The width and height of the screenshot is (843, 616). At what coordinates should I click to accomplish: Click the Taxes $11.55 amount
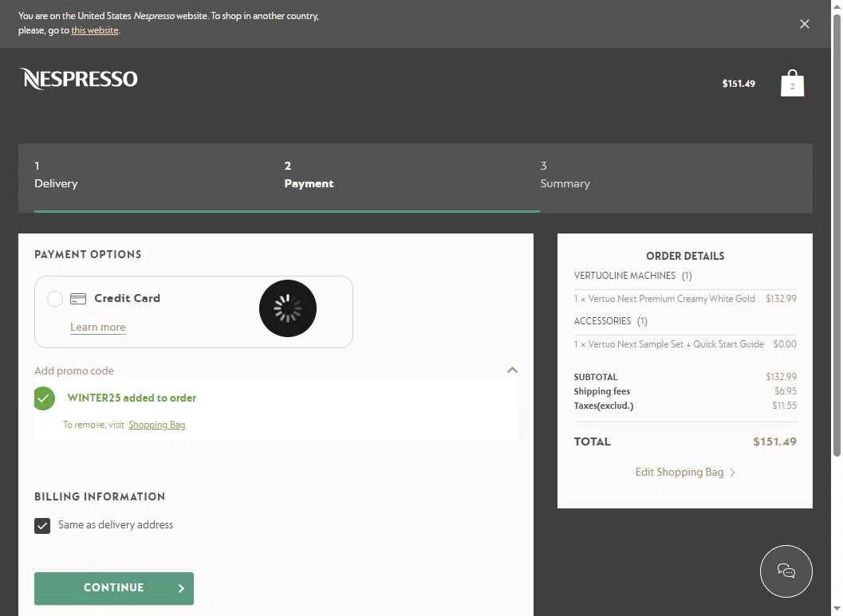(x=784, y=406)
